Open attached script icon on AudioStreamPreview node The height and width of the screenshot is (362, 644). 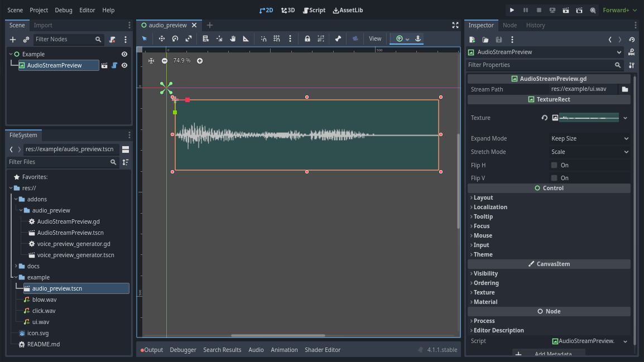click(114, 65)
